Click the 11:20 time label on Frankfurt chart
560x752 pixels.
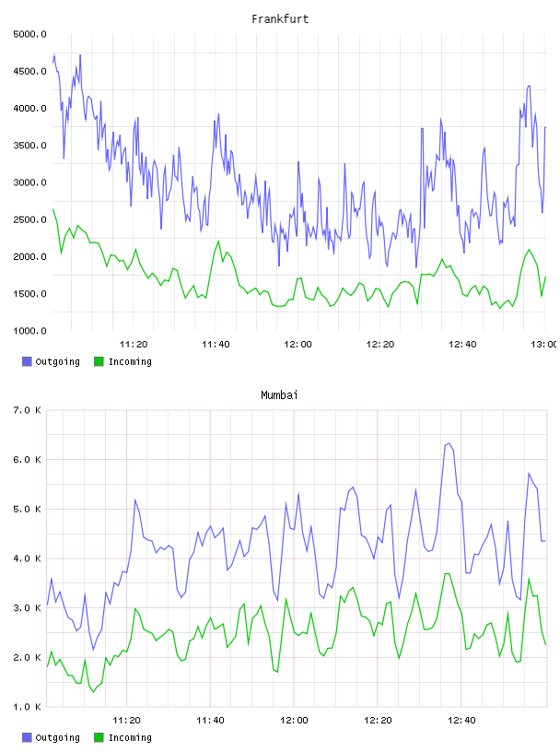134,345
